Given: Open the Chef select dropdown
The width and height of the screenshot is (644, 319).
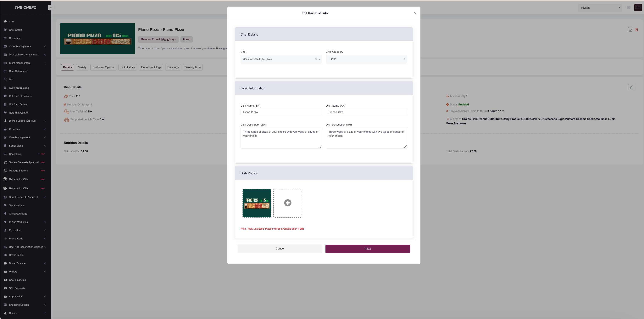Looking at the screenshot, I should point(281,59).
